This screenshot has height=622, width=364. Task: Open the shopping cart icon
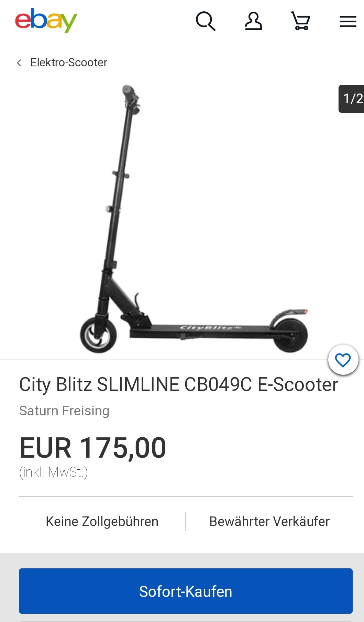click(301, 21)
